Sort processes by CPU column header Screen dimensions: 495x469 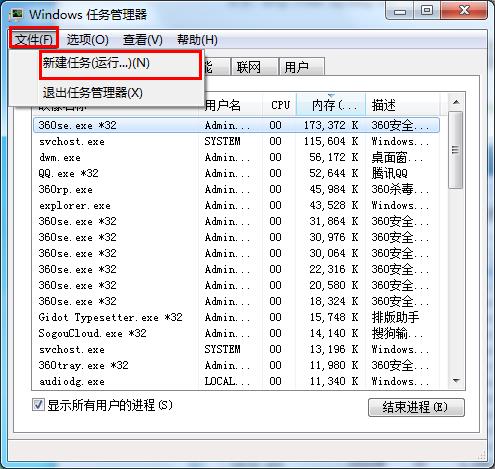pyautogui.click(x=279, y=105)
